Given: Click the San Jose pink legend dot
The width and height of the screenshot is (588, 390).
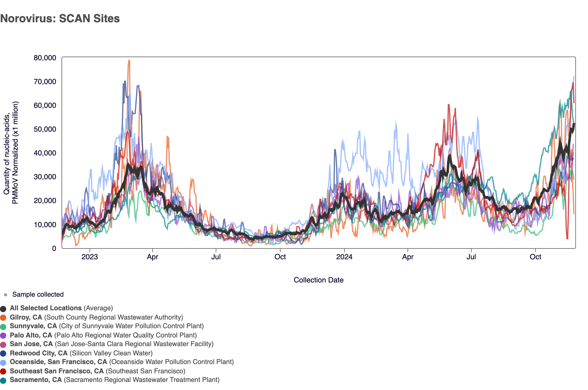Looking at the screenshot, I should coord(3,345).
